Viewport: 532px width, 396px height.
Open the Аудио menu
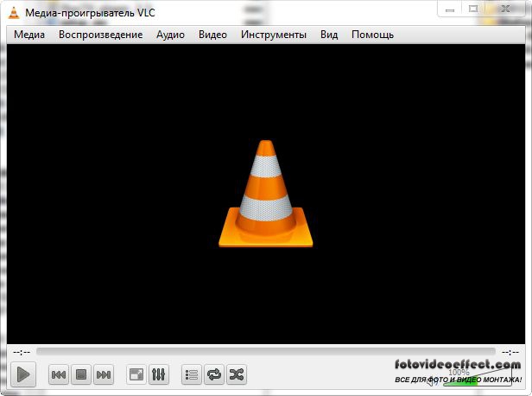click(x=170, y=35)
